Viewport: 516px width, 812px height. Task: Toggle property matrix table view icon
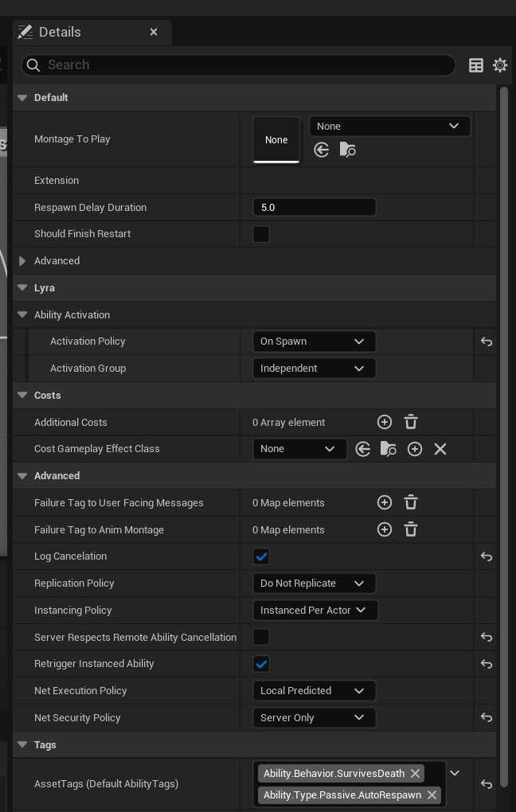point(476,65)
